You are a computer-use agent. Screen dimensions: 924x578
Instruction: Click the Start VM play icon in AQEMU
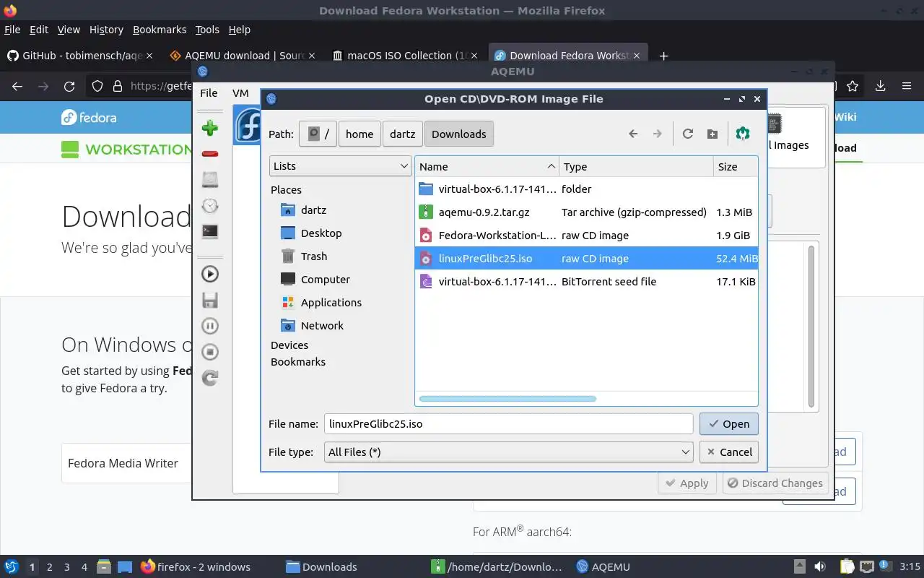210,274
